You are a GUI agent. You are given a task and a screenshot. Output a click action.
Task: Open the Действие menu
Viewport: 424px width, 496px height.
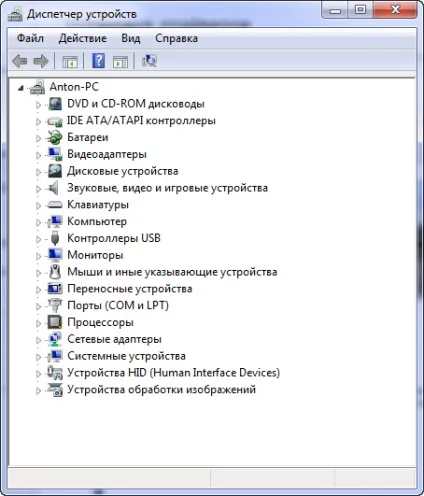(83, 38)
